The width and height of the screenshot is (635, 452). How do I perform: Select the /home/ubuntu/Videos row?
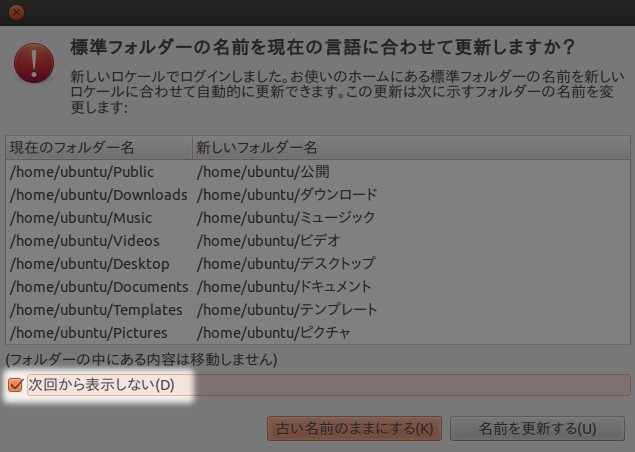[x=318, y=241]
